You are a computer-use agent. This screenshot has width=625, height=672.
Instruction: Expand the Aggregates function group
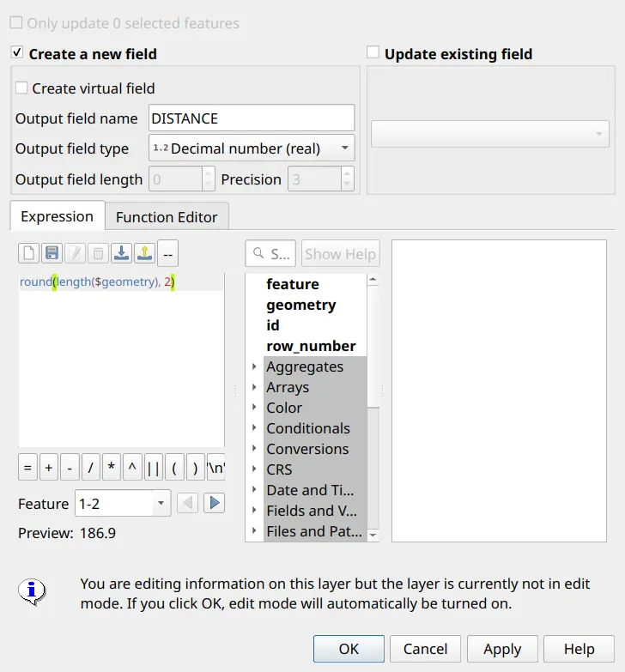pos(254,366)
